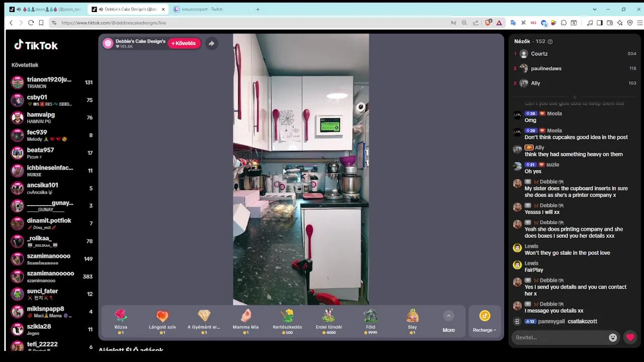
Task: Reload the page
Action: click(31, 23)
